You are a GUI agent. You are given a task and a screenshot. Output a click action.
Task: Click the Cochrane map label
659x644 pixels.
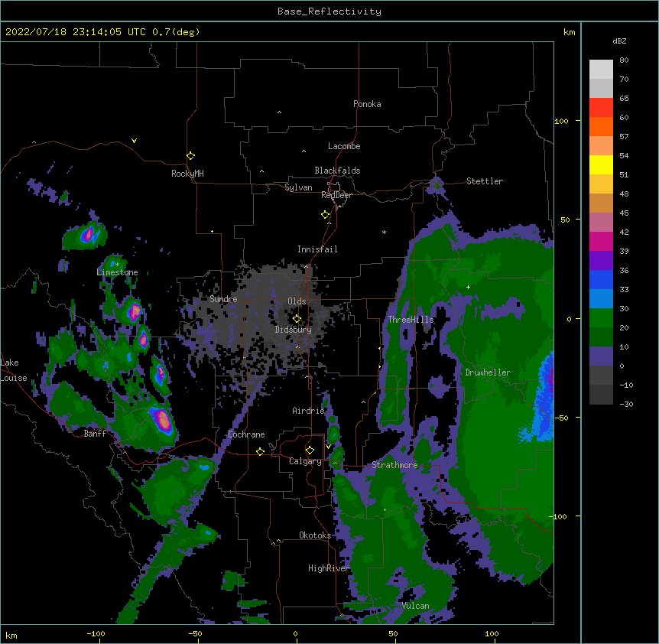246,434
